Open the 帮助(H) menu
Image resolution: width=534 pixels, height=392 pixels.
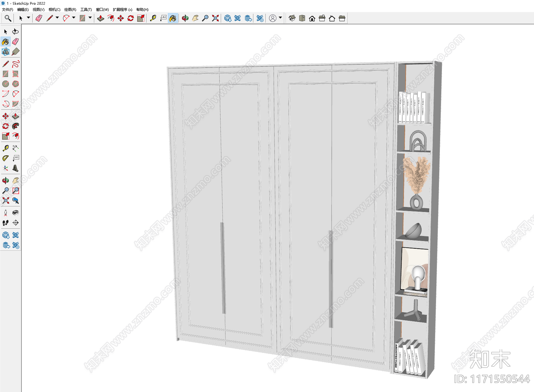click(142, 10)
